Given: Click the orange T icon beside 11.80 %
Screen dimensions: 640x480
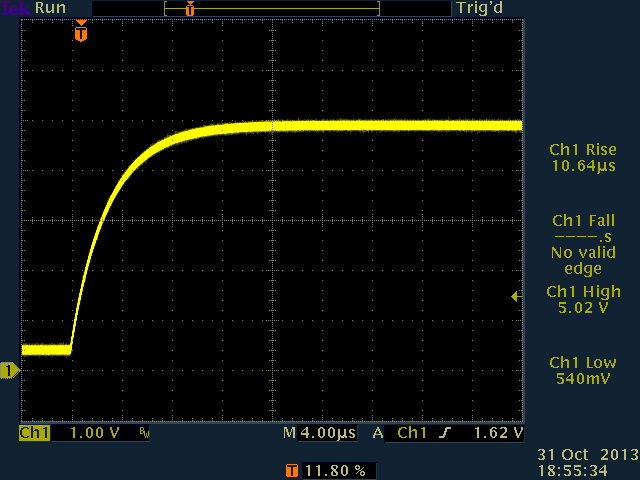Looking at the screenshot, I should click(291, 469).
